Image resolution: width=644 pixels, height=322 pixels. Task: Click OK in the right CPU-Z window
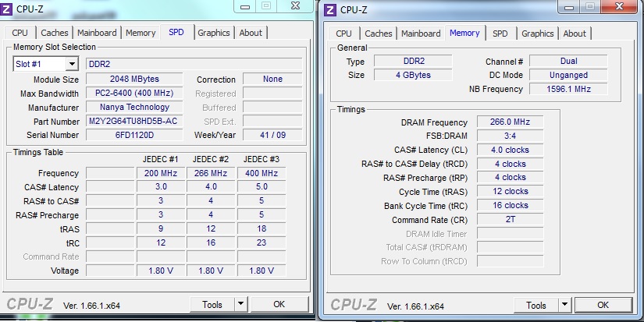pyautogui.click(x=603, y=305)
